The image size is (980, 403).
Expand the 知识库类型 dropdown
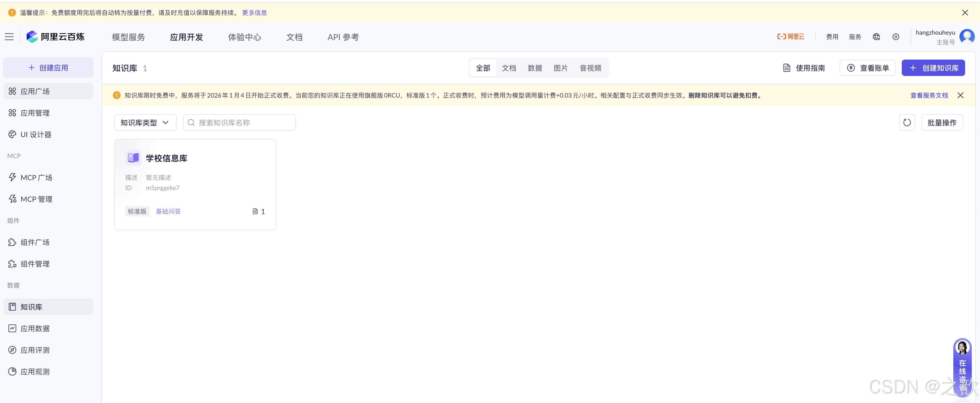145,122
